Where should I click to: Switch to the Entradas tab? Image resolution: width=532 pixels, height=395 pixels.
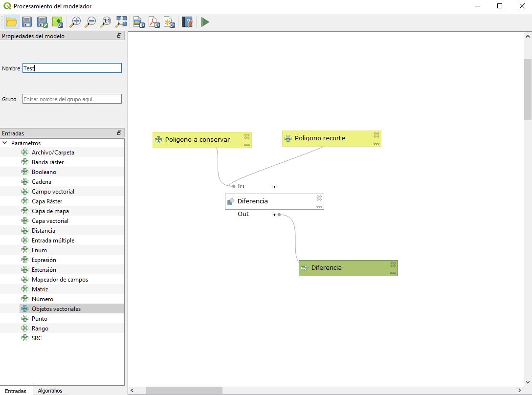(x=16, y=391)
